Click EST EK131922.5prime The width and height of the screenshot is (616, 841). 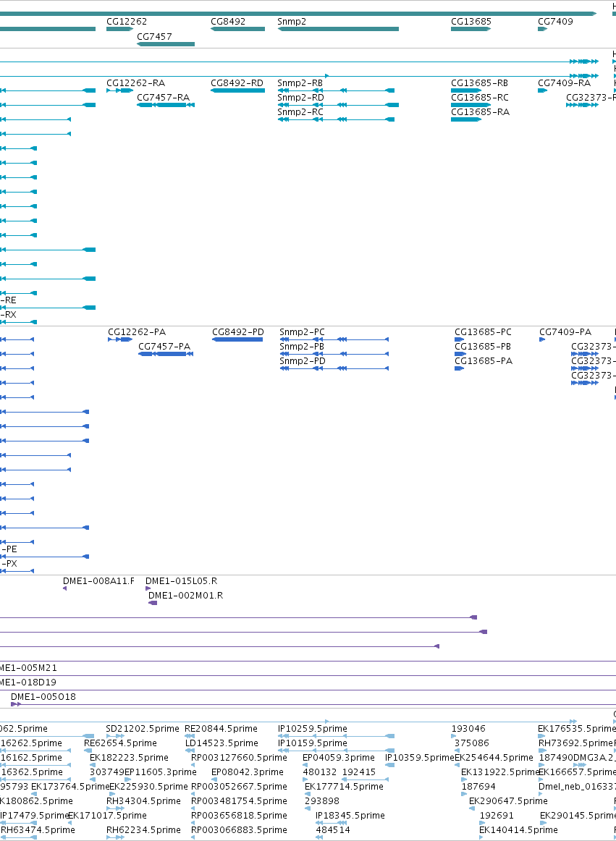tap(500, 772)
